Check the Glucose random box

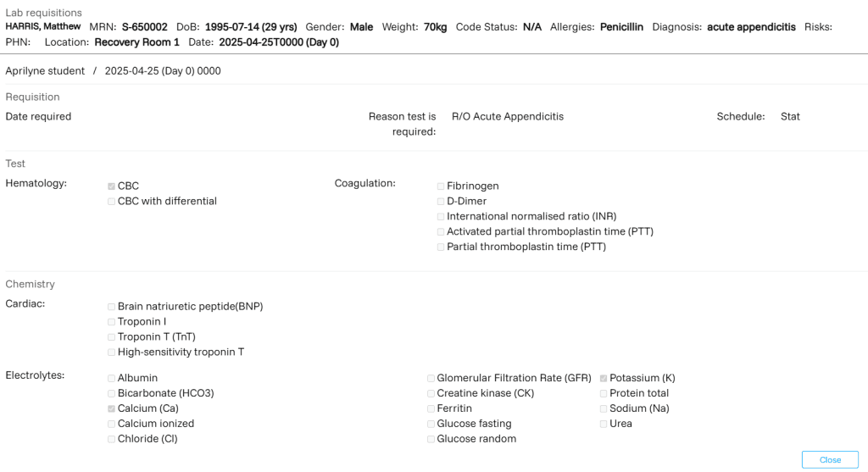431,440
